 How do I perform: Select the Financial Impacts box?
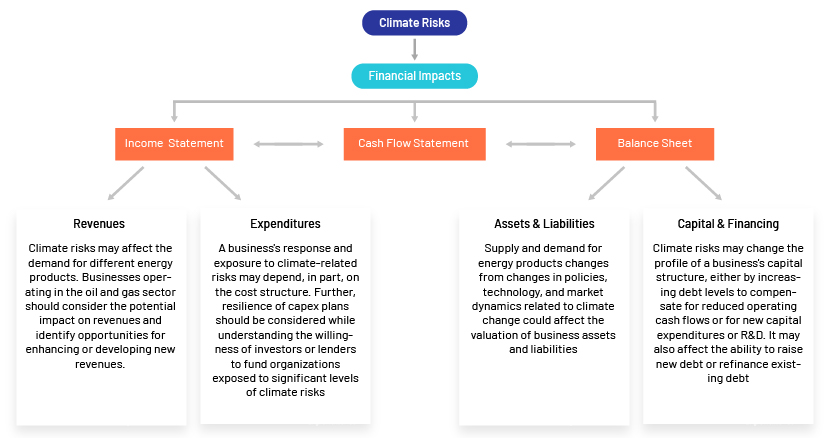click(x=414, y=76)
